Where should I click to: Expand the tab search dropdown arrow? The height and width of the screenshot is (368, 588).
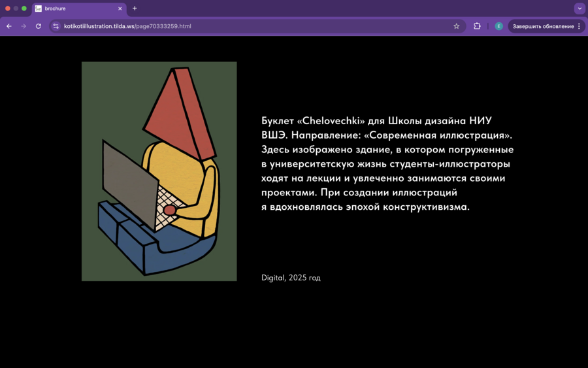pos(580,8)
